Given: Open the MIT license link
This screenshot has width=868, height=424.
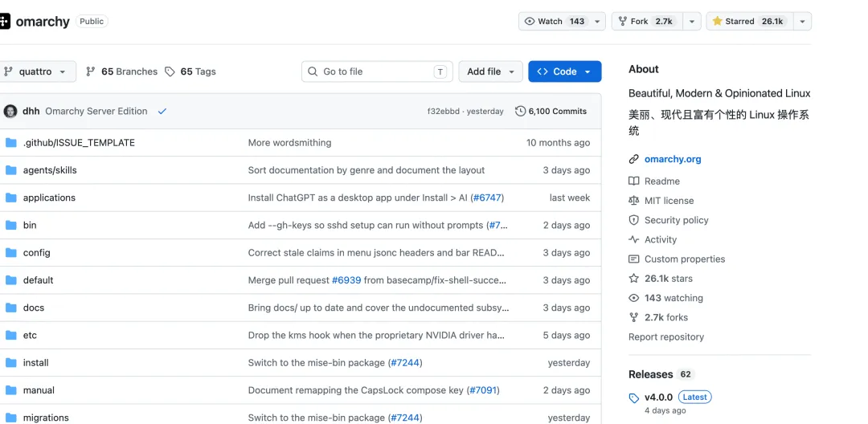Looking at the screenshot, I should point(669,201).
